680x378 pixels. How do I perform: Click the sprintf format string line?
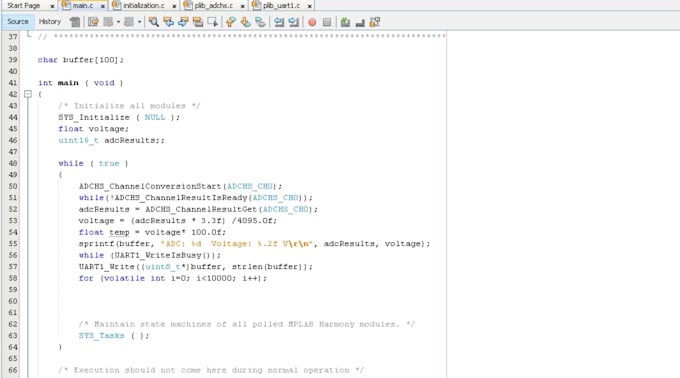point(254,244)
